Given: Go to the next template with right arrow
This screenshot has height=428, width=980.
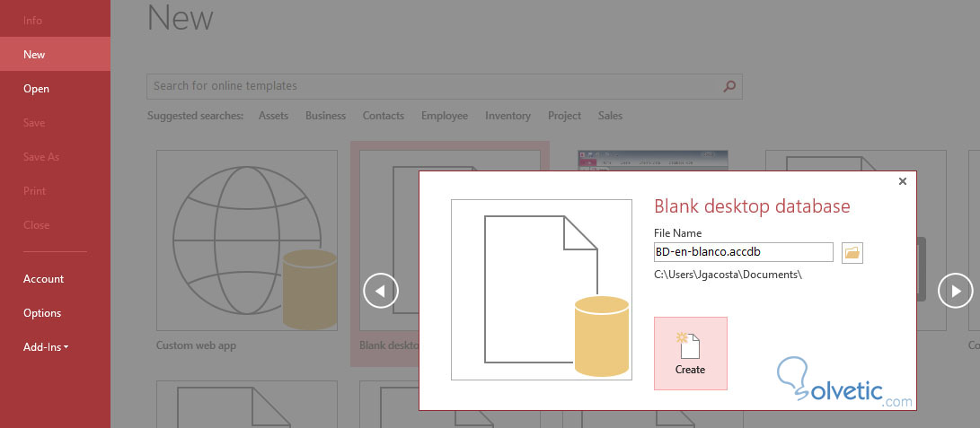Looking at the screenshot, I should [956, 290].
